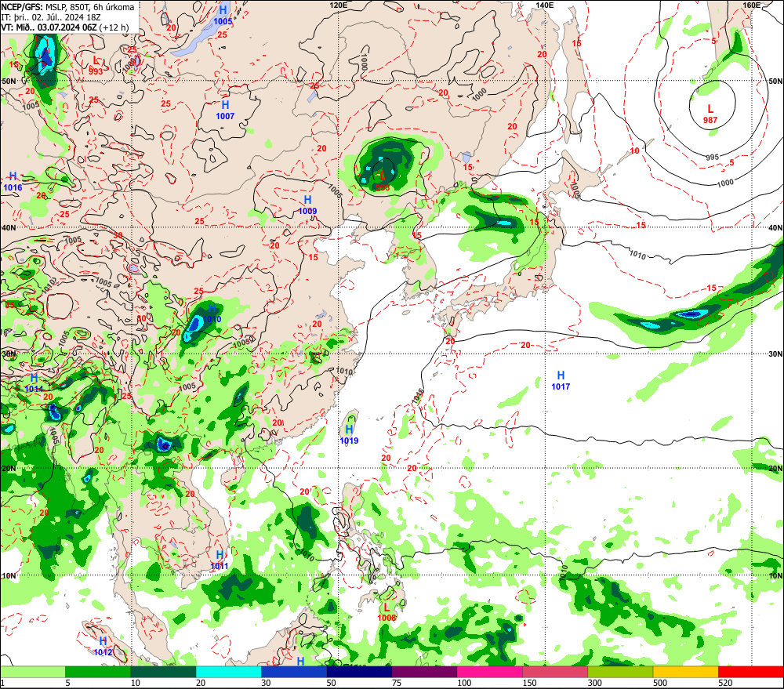784x689 pixels.
Task: Click the L 987 low pressure marker
Action: point(710,114)
